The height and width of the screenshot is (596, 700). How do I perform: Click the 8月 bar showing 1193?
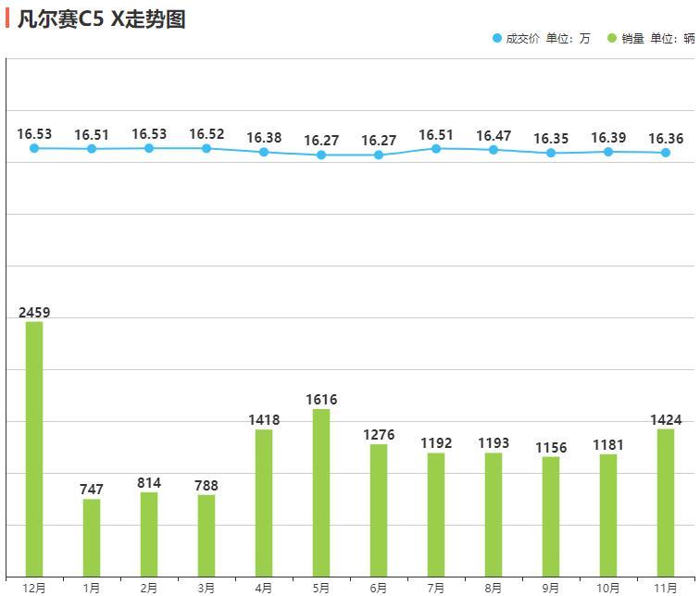click(494, 515)
